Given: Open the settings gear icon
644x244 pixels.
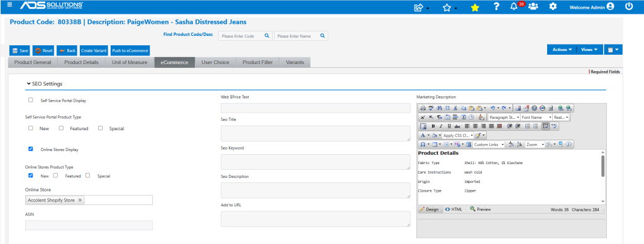Looking at the screenshot, I should [553, 6].
